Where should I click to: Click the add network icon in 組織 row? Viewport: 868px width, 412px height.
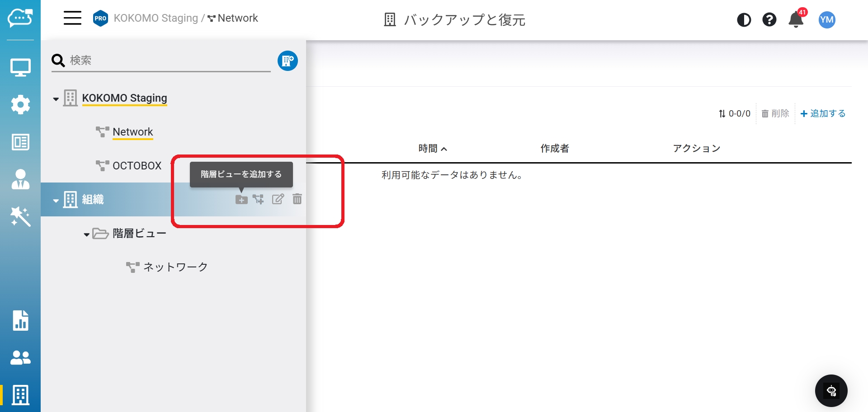pos(258,199)
